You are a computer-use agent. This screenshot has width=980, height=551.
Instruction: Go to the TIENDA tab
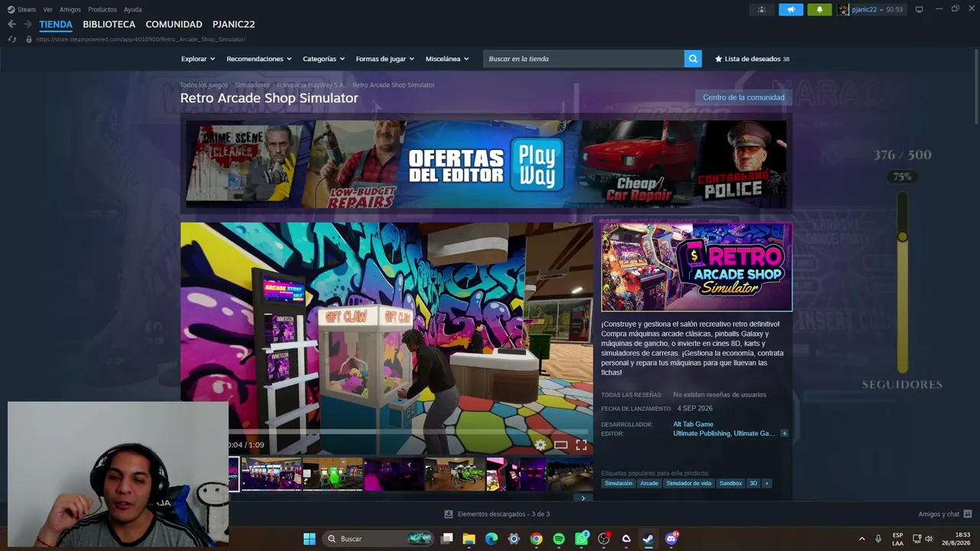[x=56, y=24]
